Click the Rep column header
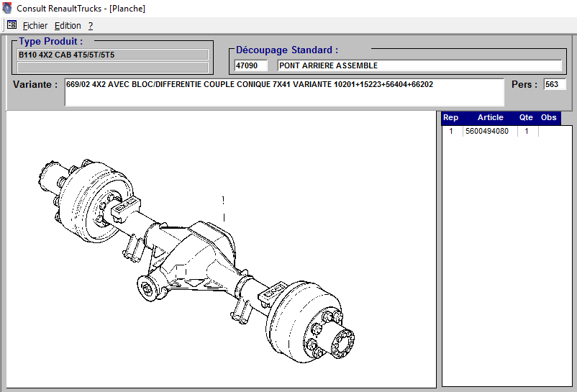Image resolution: width=577 pixels, height=392 pixels. [x=450, y=118]
